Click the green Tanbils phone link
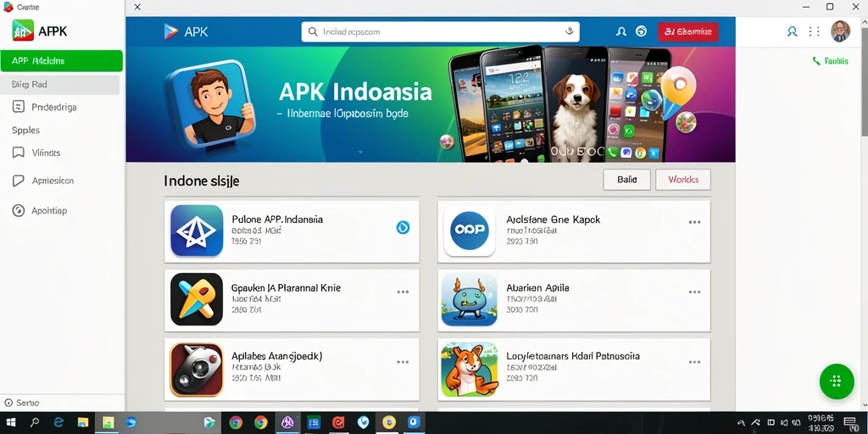Image resolution: width=868 pixels, height=434 pixels. (830, 61)
